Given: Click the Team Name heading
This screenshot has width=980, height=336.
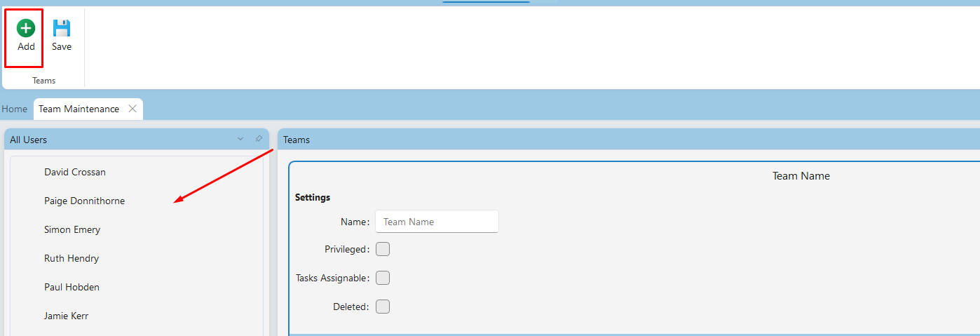Looking at the screenshot, I should coord(801,176).
